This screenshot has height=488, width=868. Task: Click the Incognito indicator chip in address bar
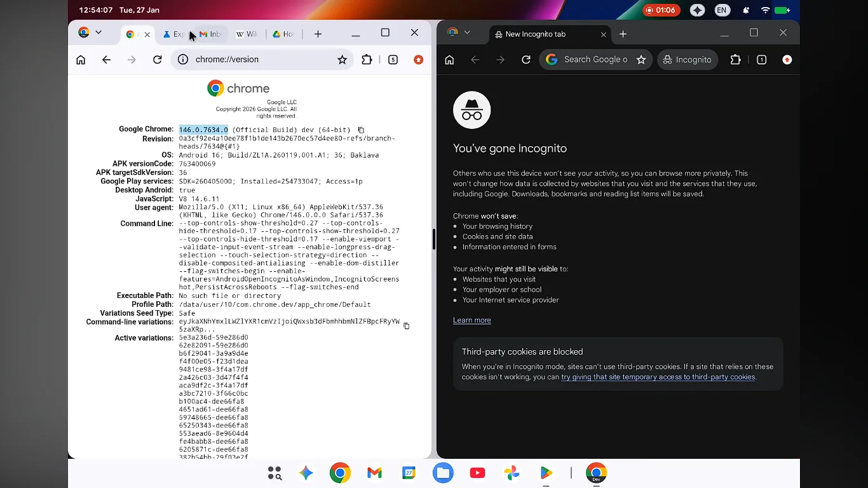click(688, 59)
